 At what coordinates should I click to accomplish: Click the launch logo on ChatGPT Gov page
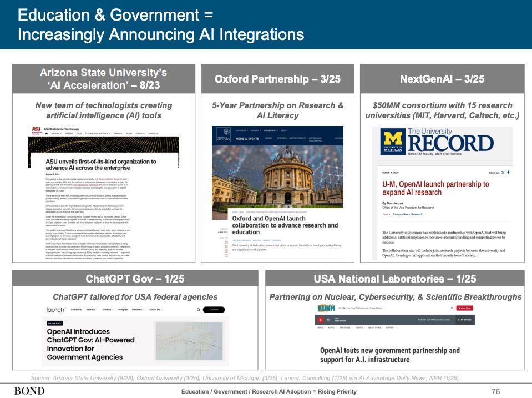point(55,310)
